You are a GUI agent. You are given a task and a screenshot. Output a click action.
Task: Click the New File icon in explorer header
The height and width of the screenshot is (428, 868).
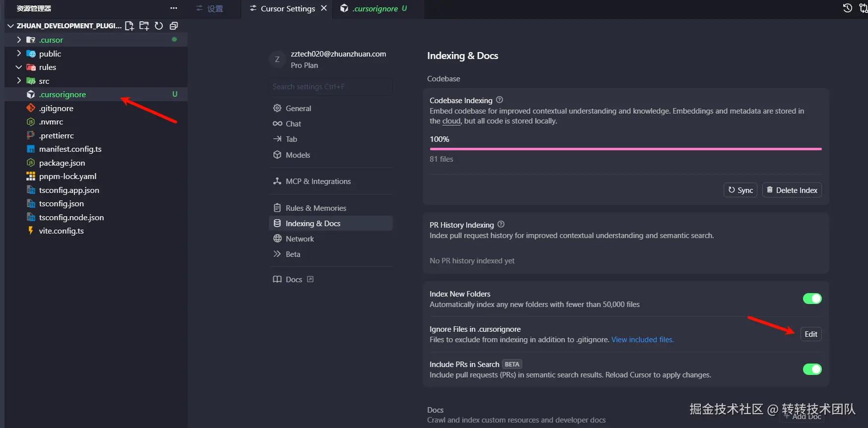(x=129, y=26)
